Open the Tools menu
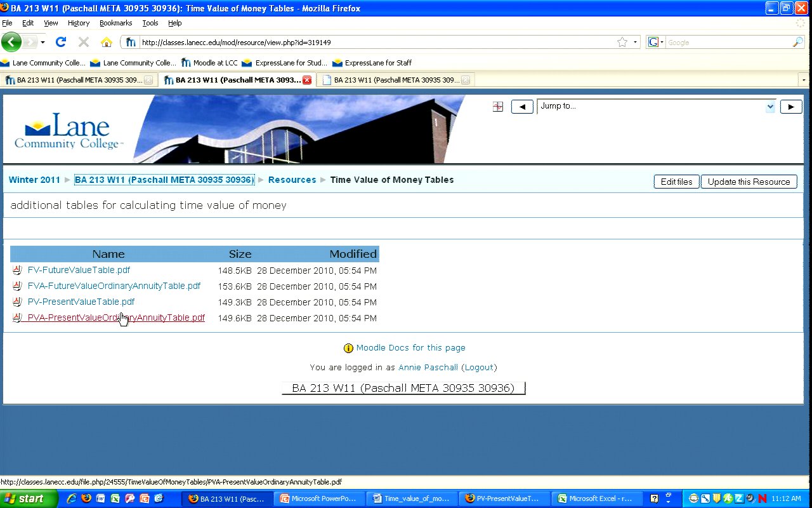 tap(150, 23)
